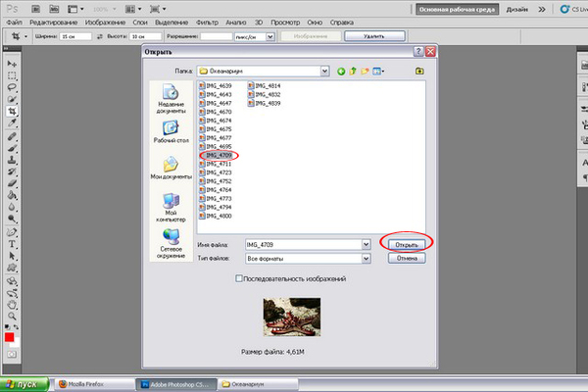Select the Move tool
The width and height of the screenshot is (588, 392).
tap(13, 63)
